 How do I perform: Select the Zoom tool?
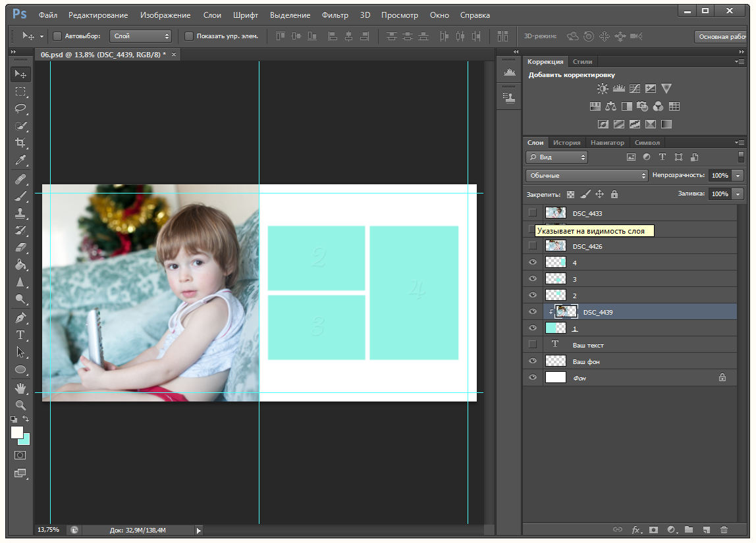20,405
